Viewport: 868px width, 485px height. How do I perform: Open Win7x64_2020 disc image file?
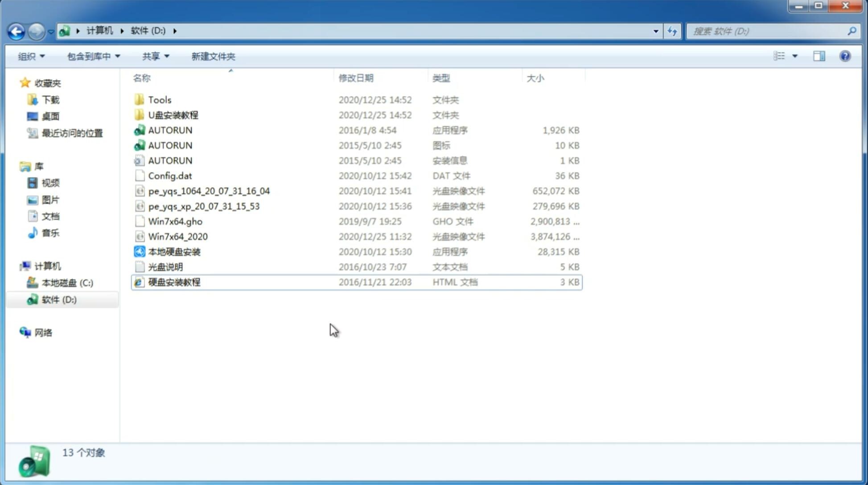pos(177,236)
